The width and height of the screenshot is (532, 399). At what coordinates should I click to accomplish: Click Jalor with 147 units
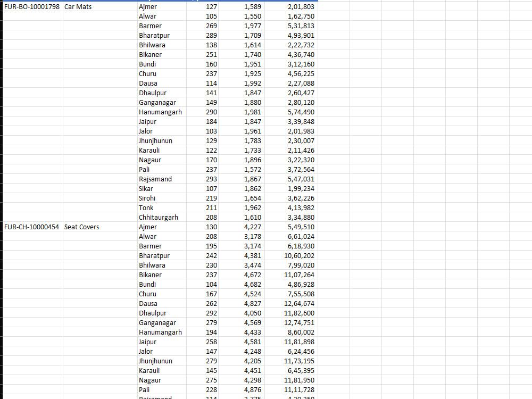click(x=162, y=352)
